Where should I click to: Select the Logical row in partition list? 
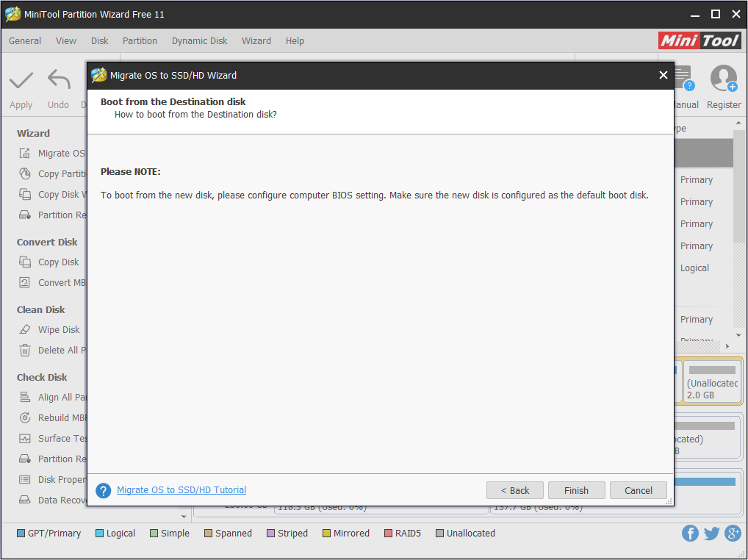[704, 268]
